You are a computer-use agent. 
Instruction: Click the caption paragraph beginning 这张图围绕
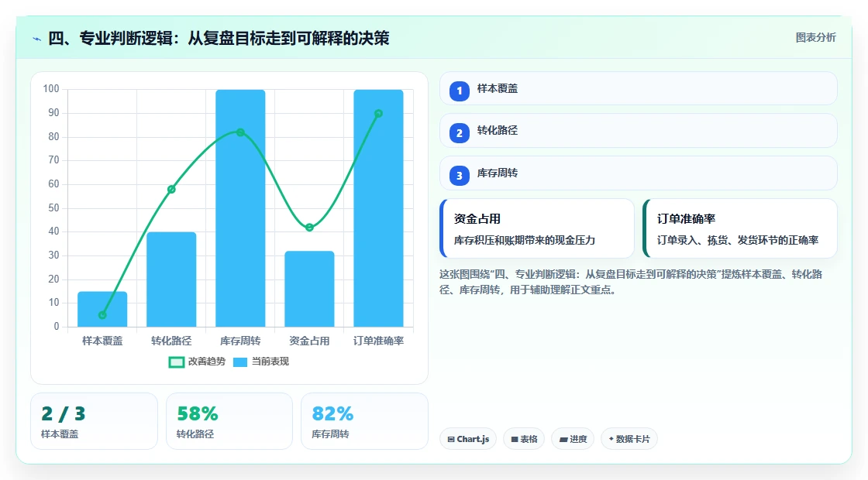click(631, 282)
